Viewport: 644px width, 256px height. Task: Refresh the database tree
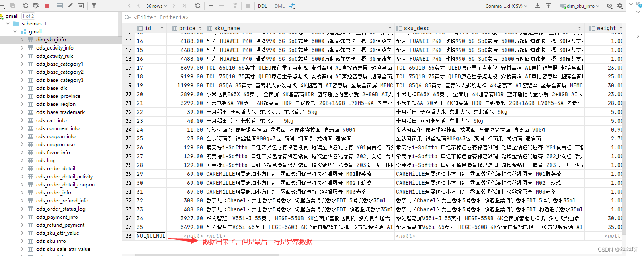coord(26,6)
